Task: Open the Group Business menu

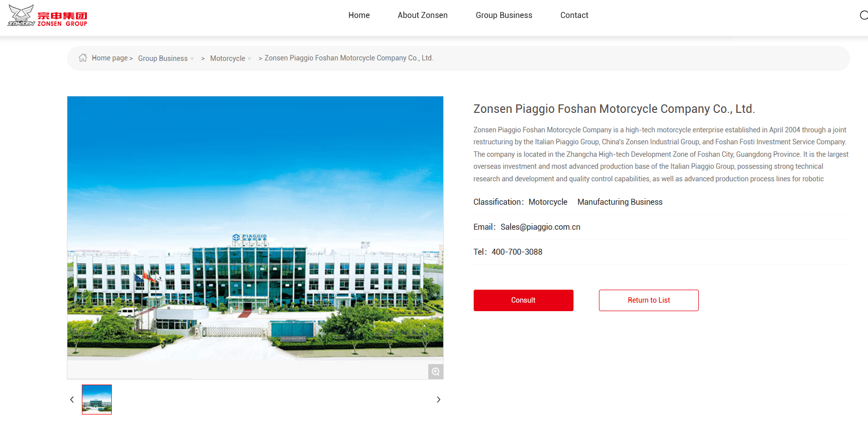Action: pyautogui.click(x=504, y=15)
